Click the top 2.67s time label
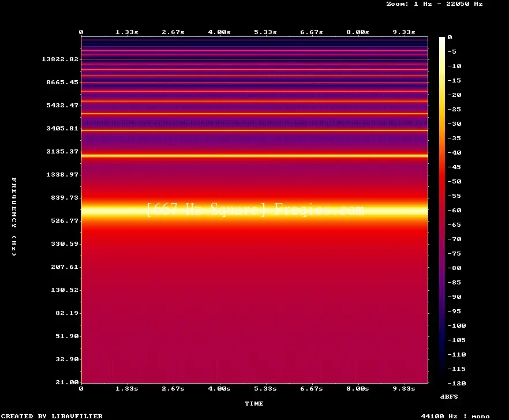The height and width of the screenshot is (420, 509). (x=173, y=32)
